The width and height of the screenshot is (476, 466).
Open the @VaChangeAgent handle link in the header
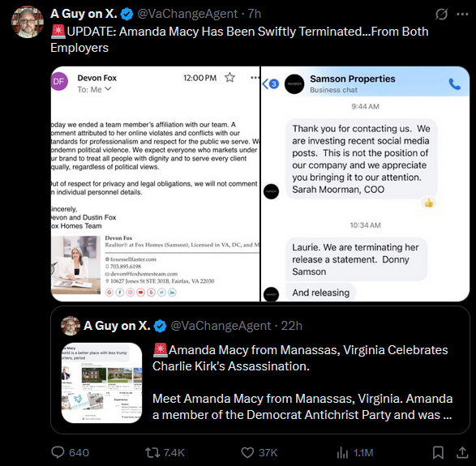pos(187,14)
